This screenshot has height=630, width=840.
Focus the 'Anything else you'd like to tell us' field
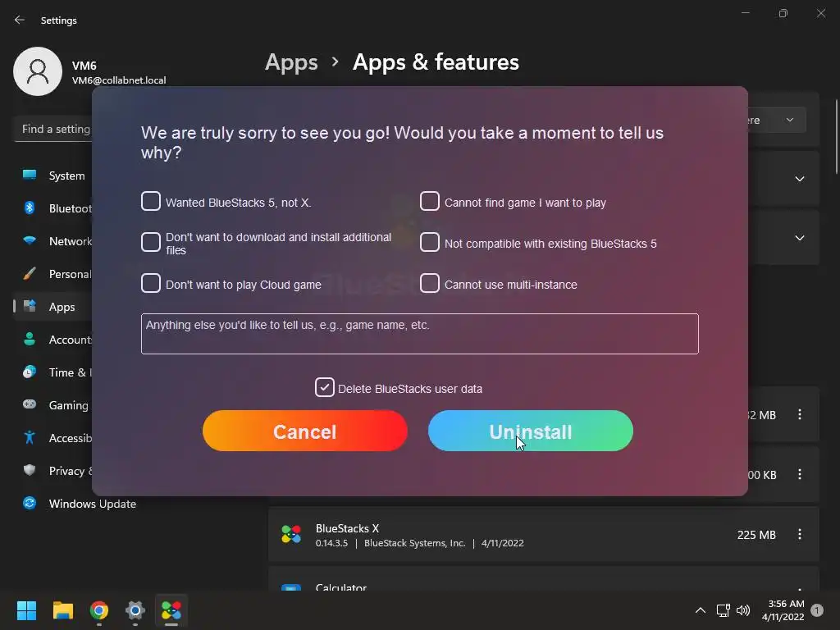coord(419,334)
